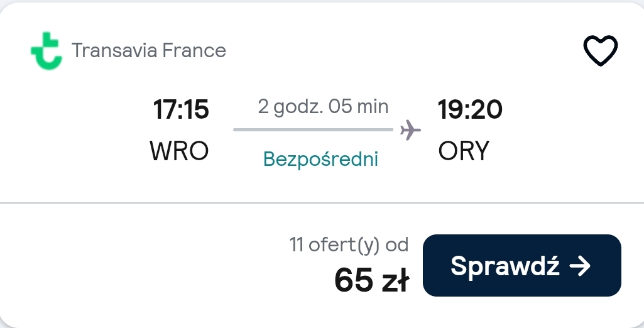Click the airplane icon on route line
644x328 pixels.
click(x=410, y=130)
